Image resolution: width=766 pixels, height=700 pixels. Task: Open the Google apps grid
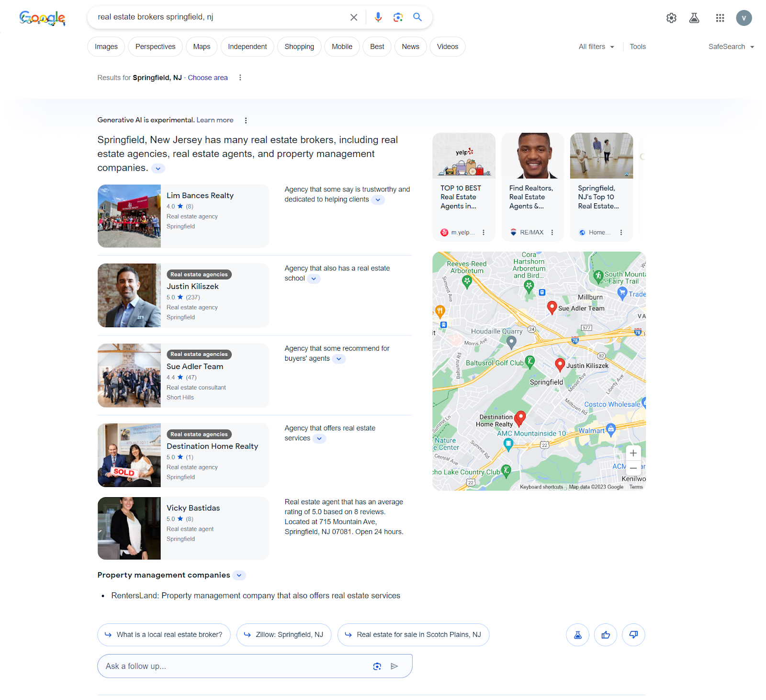click(720, 18)
